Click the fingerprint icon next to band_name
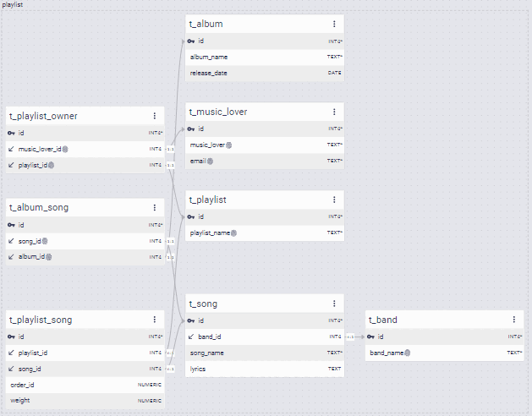532x416 pixels. tap(408, 353)
